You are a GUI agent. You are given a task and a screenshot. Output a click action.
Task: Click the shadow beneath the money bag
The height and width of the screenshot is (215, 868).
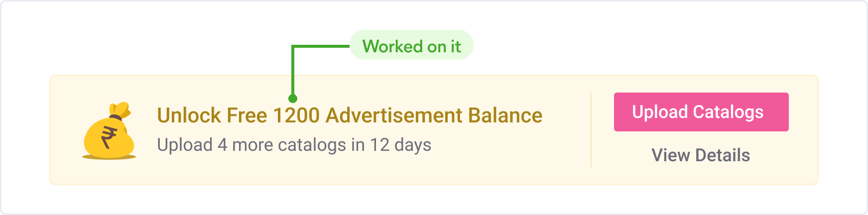[109, 157]
